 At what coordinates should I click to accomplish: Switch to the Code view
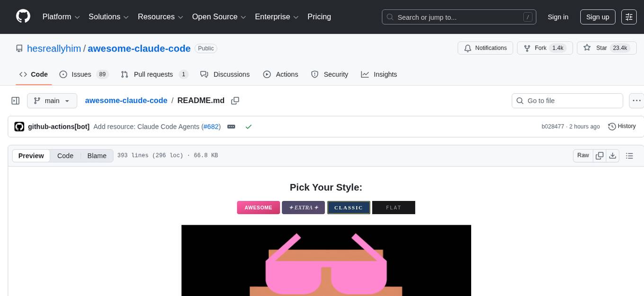tap(65, 156)
